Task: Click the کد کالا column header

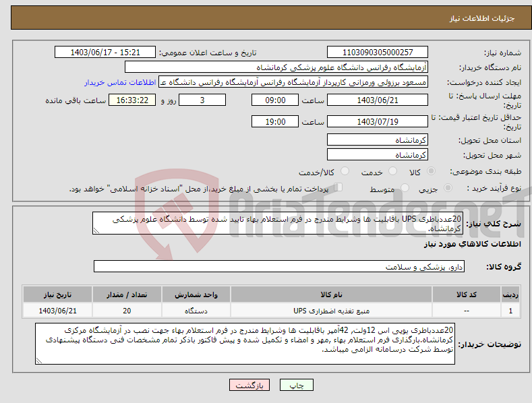Action: point(467,294)
